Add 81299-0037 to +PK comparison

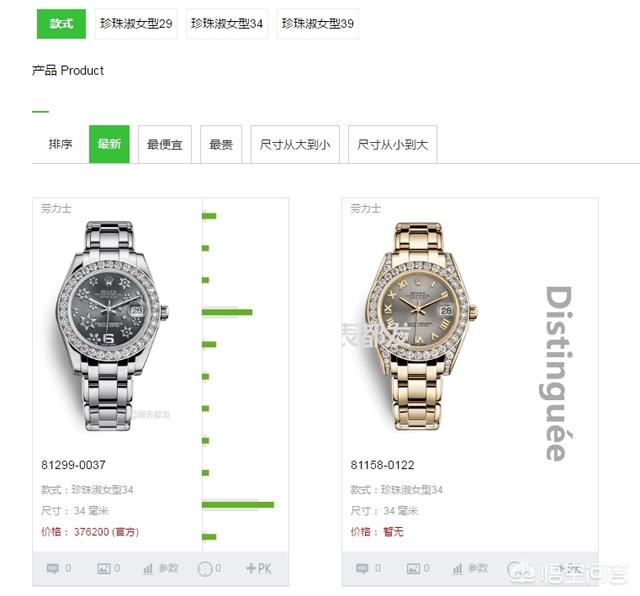tap(258, 568)
